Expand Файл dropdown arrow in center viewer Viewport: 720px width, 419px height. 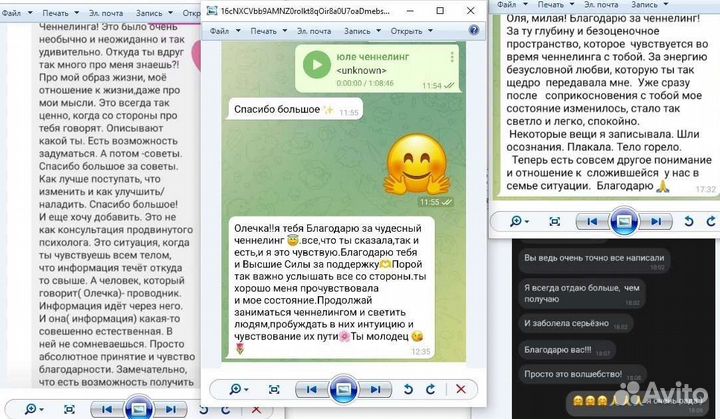pos(238,31)
